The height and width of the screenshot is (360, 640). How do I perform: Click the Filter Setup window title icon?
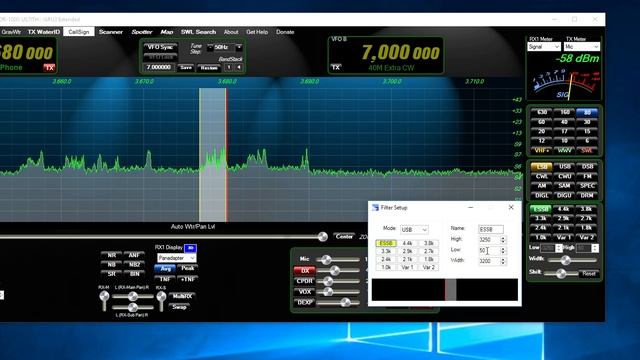pyautogui.click(x=375, y=208)
